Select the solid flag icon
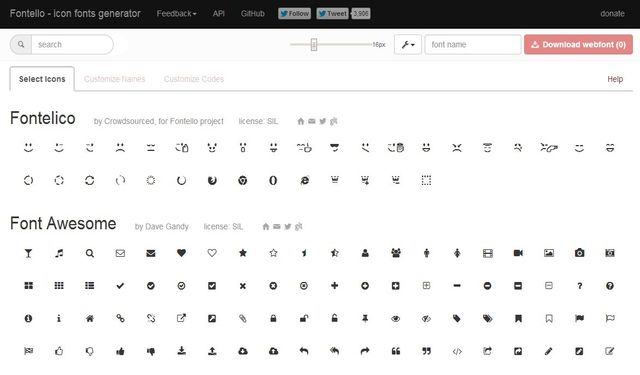The image size is (640, 375). [x=579, y=318]
